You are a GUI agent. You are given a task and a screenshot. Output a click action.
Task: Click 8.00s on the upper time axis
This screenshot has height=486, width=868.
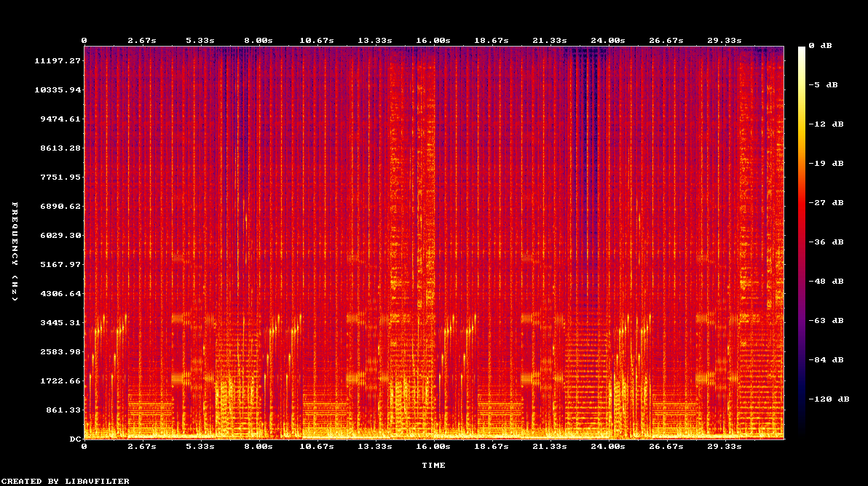click(x=258, y=41)
